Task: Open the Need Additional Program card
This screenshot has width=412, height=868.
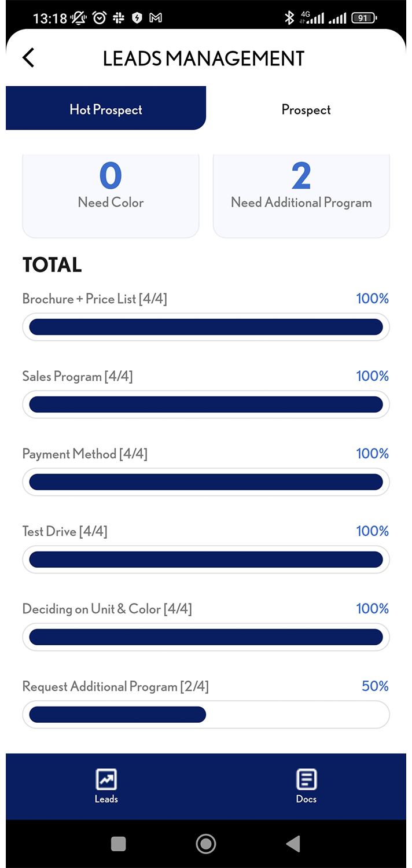Action: [x=301, y=196]
